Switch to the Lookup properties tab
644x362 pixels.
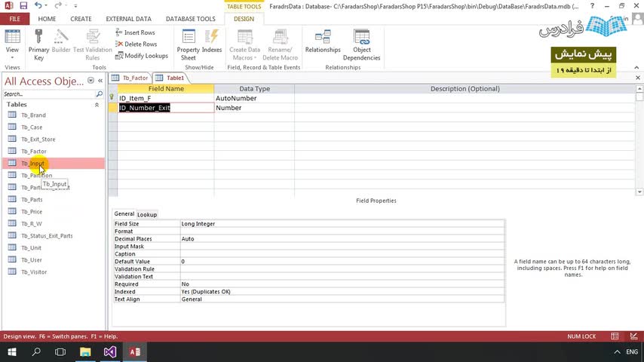[x=146, y=214]
